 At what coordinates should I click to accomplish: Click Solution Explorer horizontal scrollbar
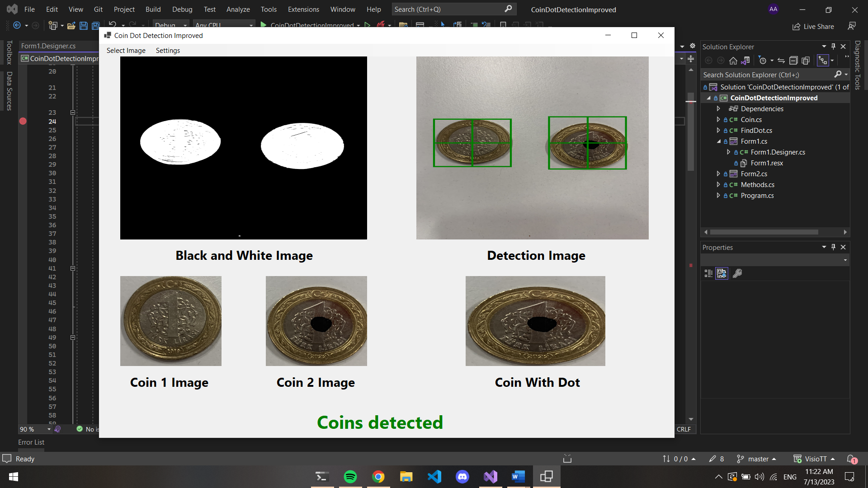point(764,232)
